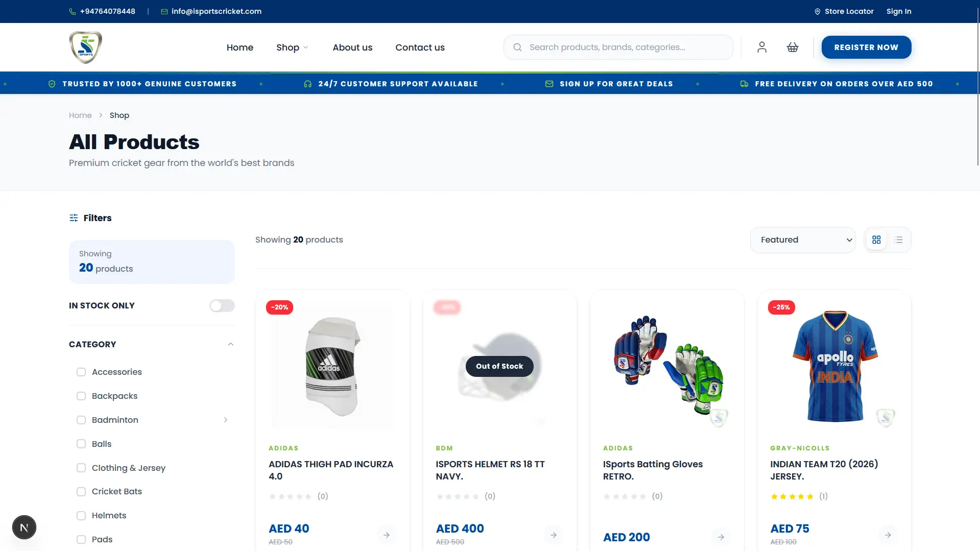Check the Pads category box

pyautogui.click(x=81, y=539)
